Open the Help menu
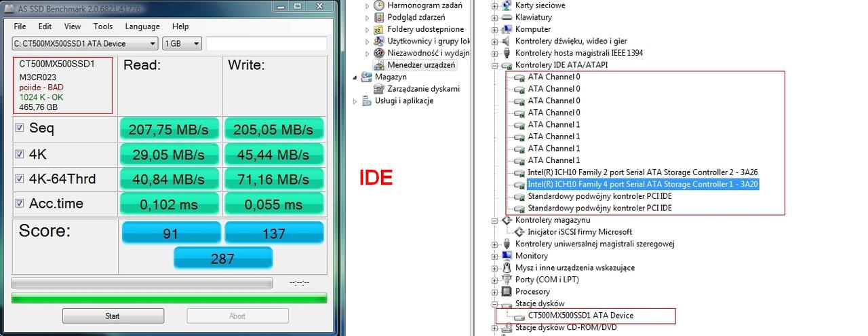 (180, 26)
